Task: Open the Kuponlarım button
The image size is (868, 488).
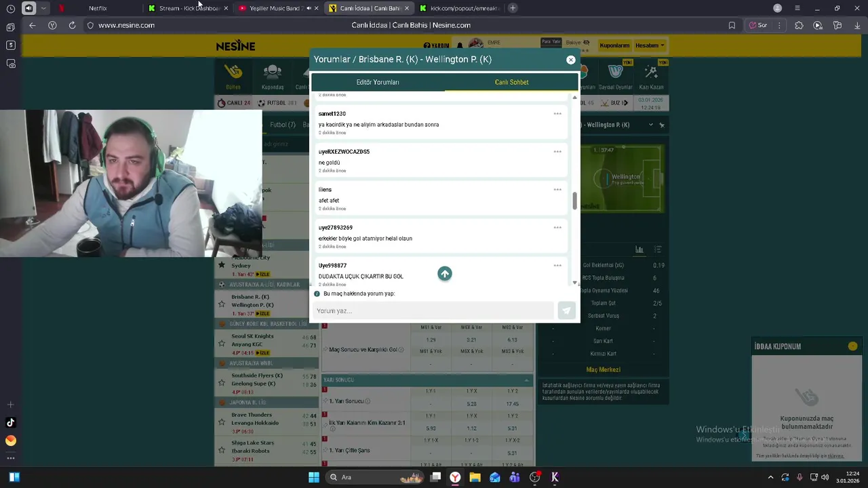Action: 614,45
